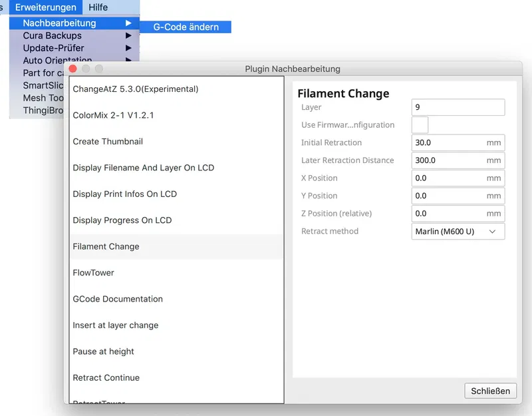Image resolution: width=532 pixels, height=416 pixels.
Task: Click Part for calibration menu entry
Action: (43, 73)
